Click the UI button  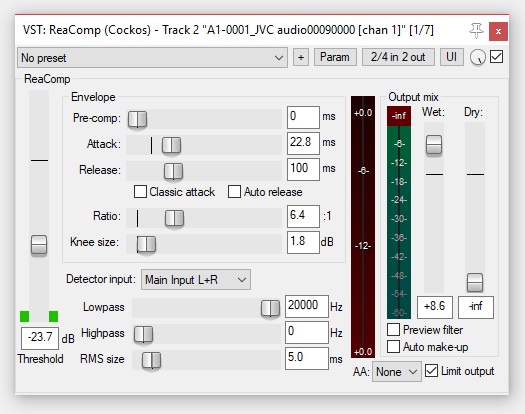[452, 57]
